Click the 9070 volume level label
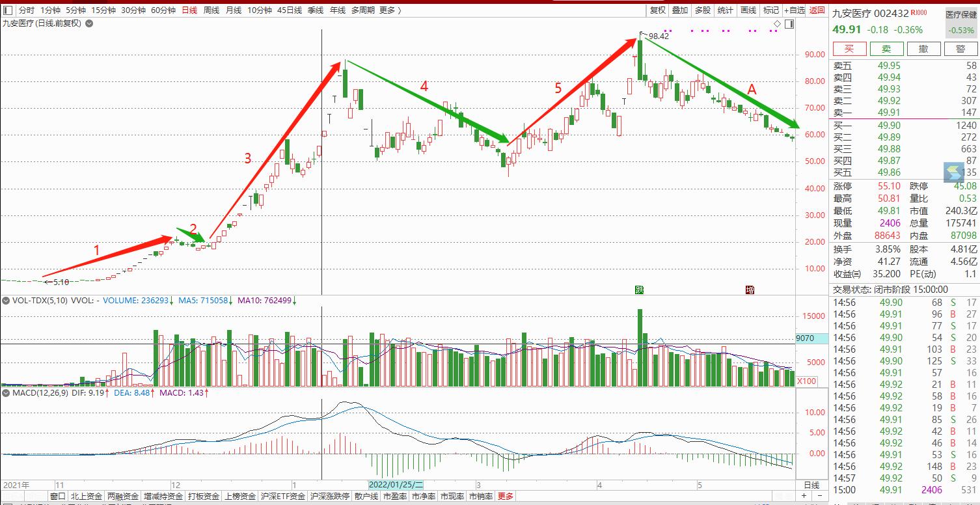Image resolution: width=980 pixels, height=505 pixels. click(x=813, y=338)
